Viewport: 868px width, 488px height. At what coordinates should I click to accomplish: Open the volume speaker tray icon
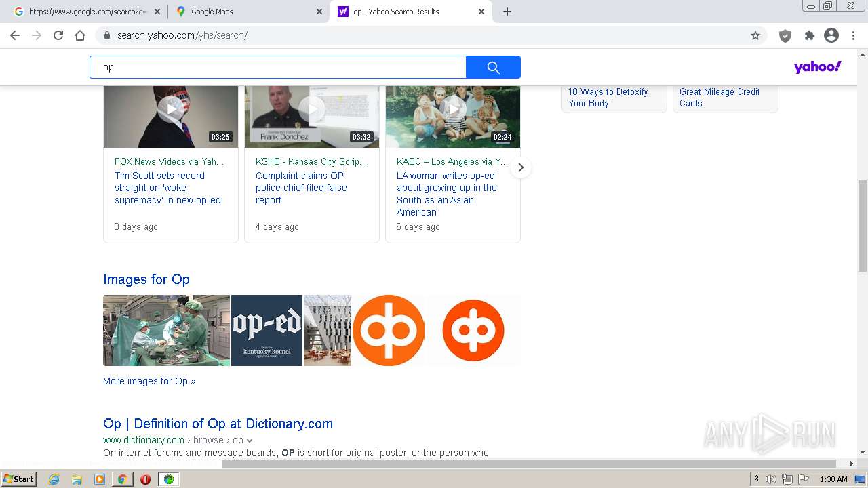[771, 479]
